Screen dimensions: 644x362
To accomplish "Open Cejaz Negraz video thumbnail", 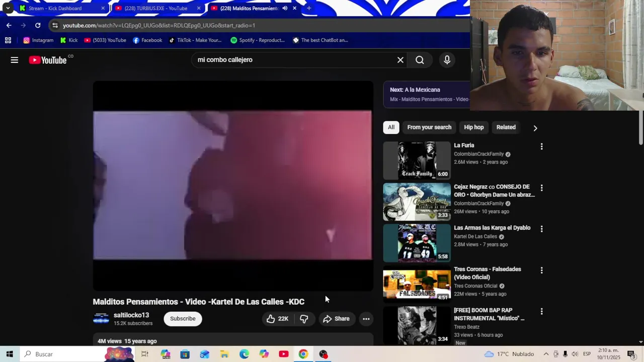I will pos(417,202).
